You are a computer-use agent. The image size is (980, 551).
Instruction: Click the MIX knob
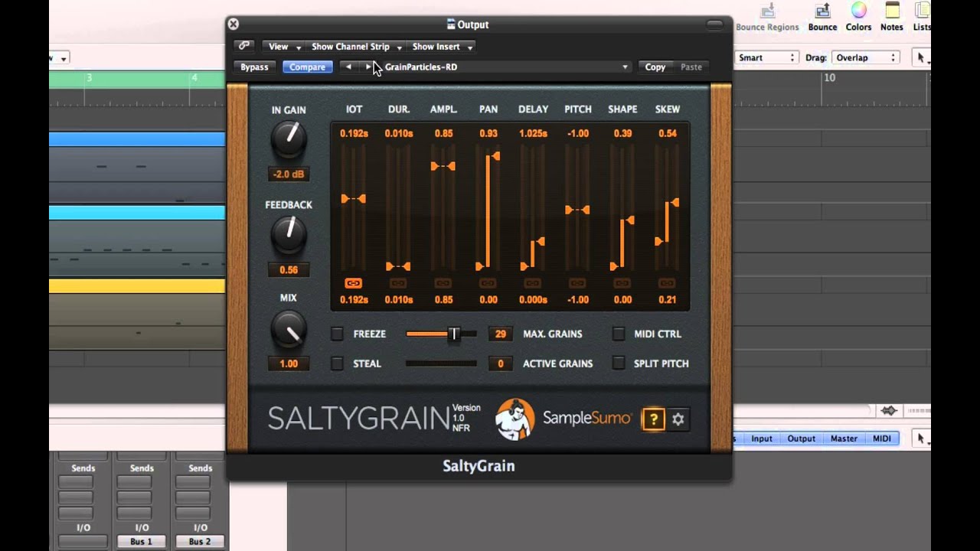[x=289, y=329]
